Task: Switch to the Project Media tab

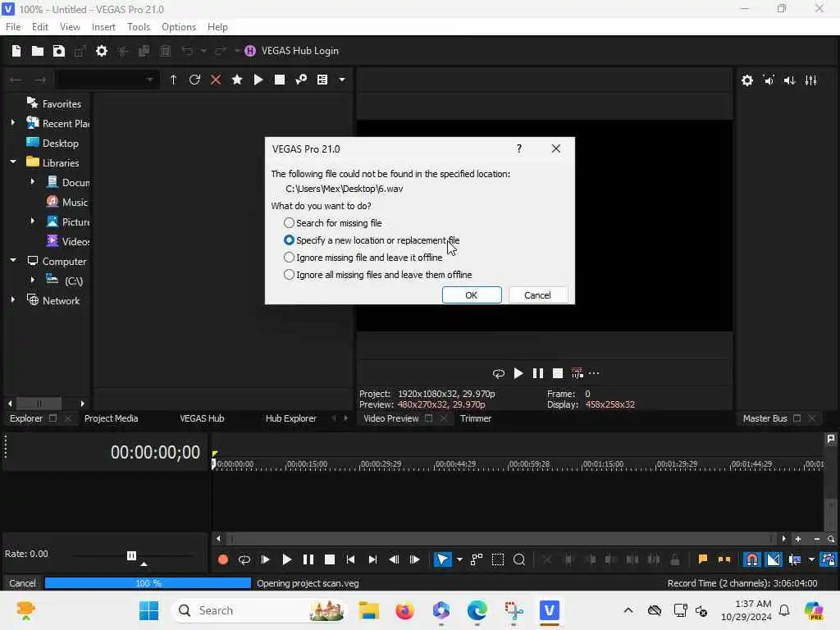Action: coord(112,418)
